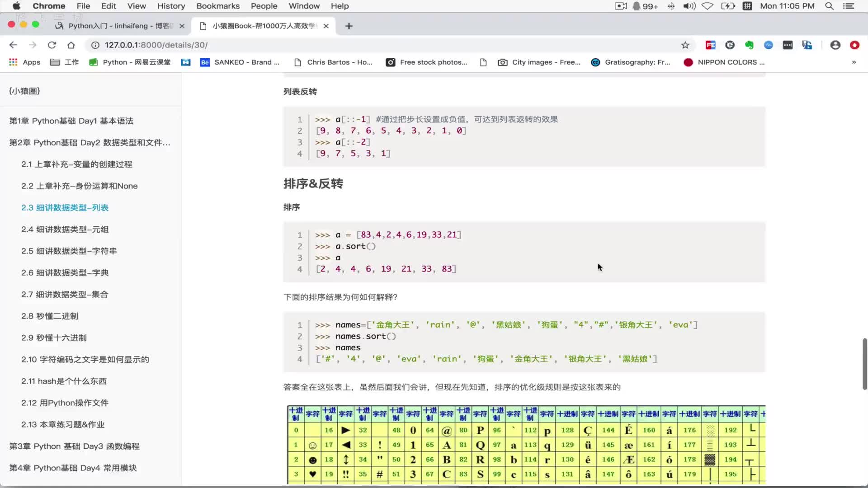Screen dimensions: 868x488
Task: Open the 工作 bookmarks folder
Action: (65, 62)
